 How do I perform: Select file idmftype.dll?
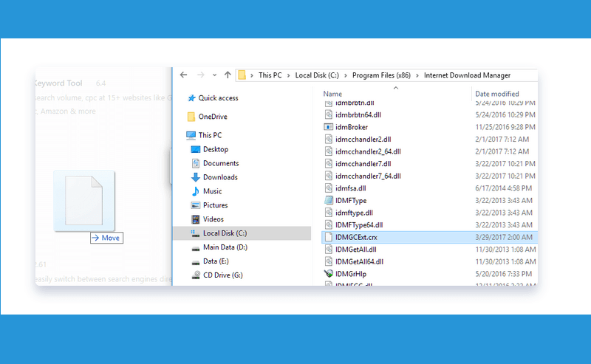click(354, 213)
